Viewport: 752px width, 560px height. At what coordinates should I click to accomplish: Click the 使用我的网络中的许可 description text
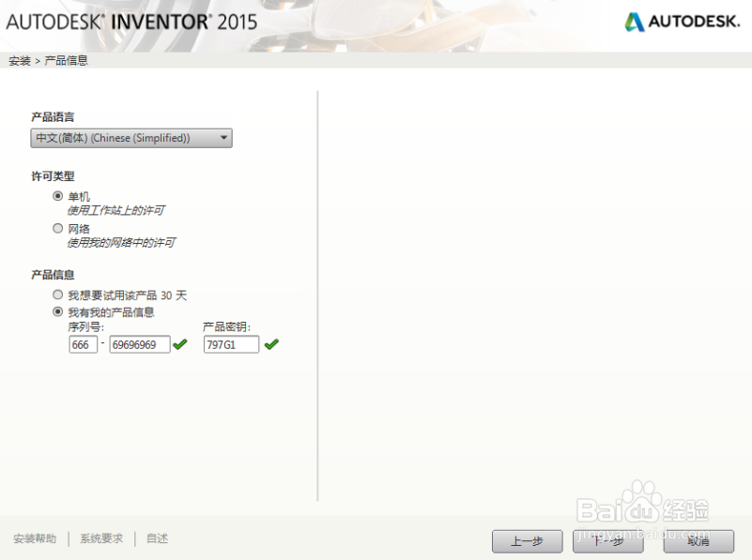pos(121,243)
